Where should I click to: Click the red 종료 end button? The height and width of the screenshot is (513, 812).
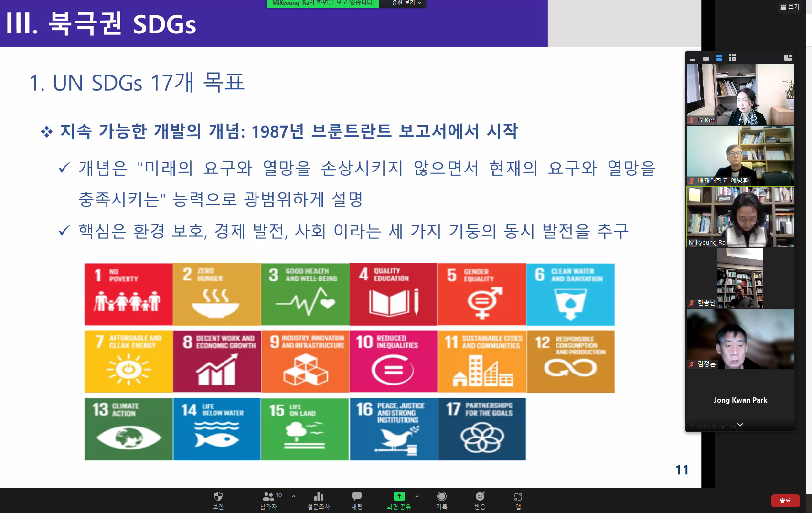(785, 500)
